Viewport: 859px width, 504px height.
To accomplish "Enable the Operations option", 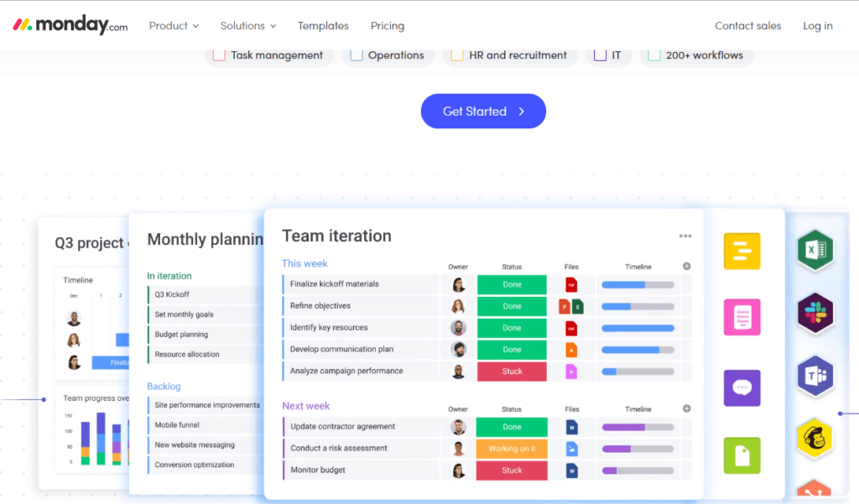I will coord(357,55).
